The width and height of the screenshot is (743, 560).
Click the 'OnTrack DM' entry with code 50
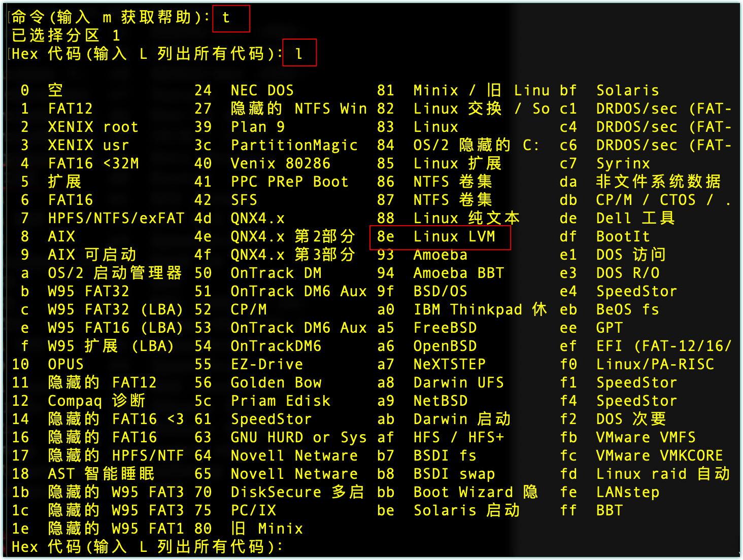click(276, 273)
